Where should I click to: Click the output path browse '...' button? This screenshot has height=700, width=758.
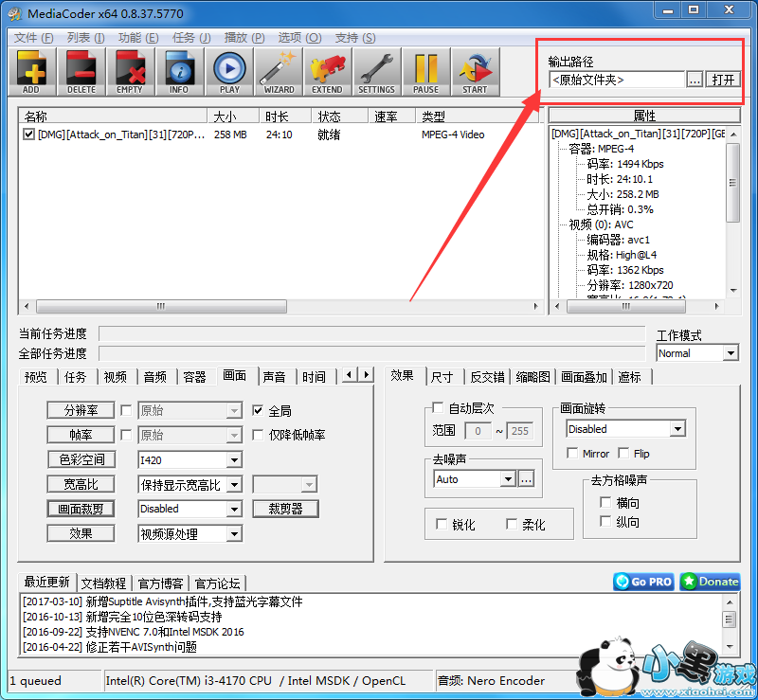pos(695,80)
